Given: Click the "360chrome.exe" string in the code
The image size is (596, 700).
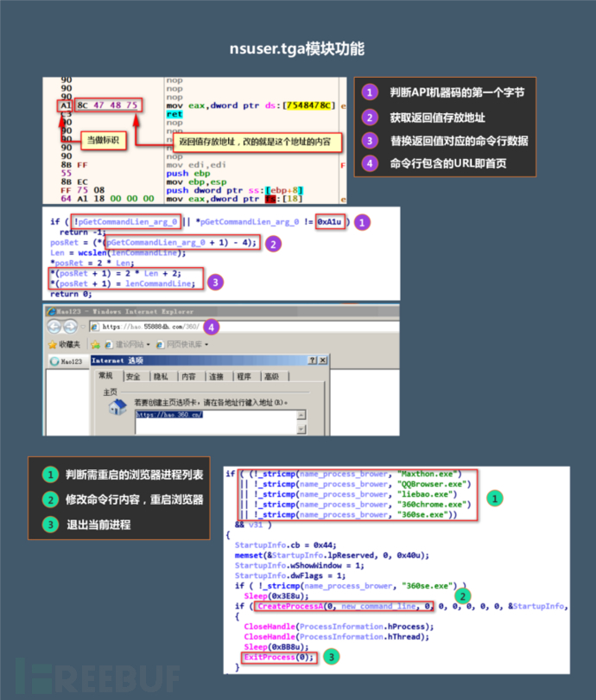Looking at the screenshot, I should 431,505.
